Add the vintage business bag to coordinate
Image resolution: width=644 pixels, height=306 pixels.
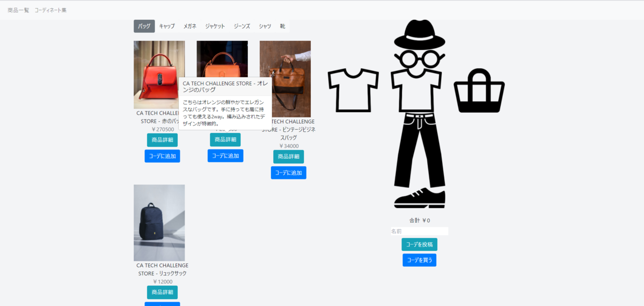[x=289, y=173]
